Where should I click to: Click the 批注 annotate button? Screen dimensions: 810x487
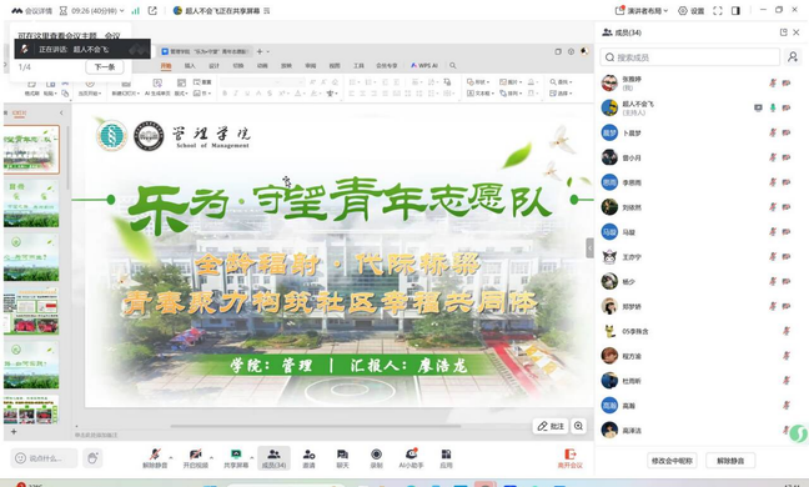(x=551, y=426)
